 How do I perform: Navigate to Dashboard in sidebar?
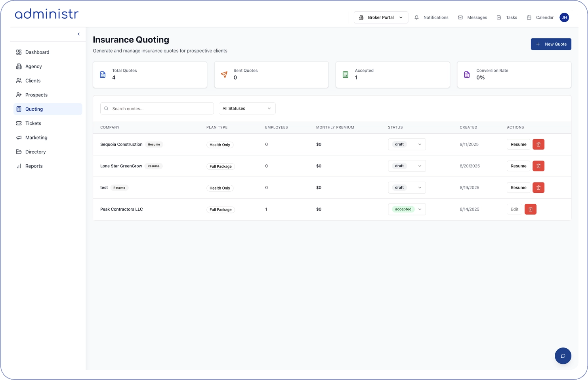pyautogui.click(x=37, y=52)
